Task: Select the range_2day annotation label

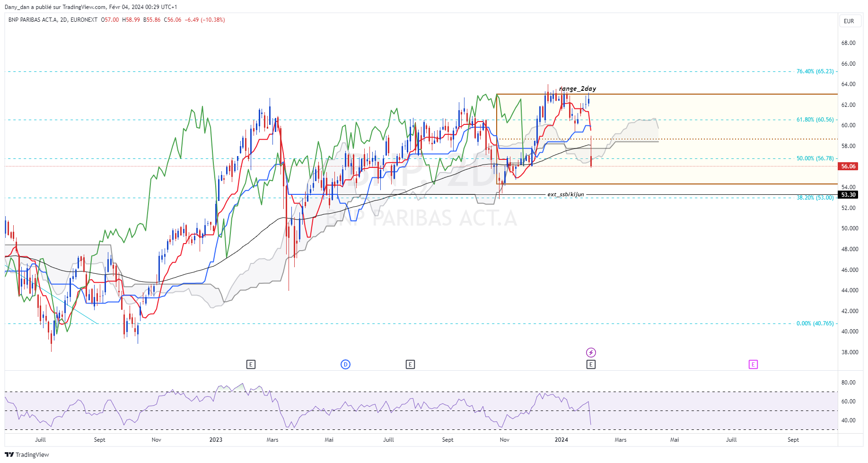Action: [x=578, y=88]
